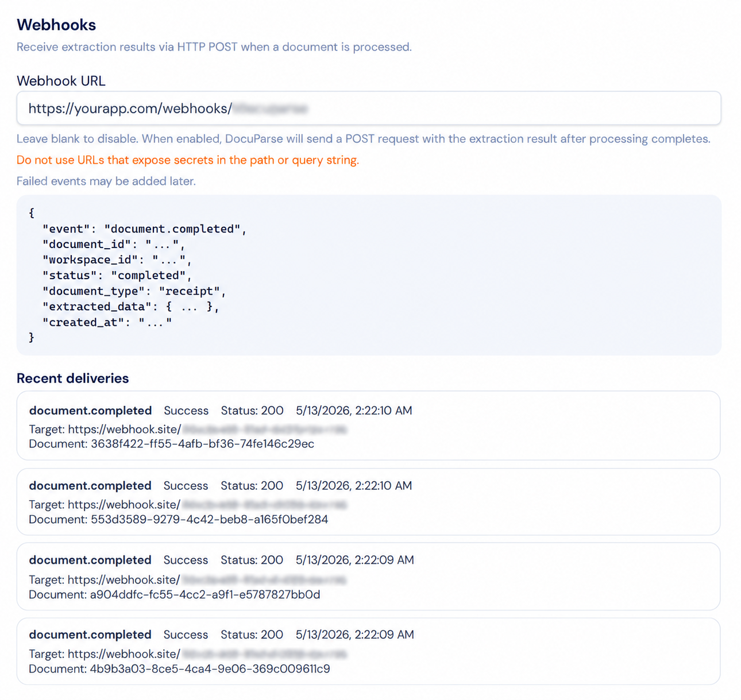Click the "extracted_data" code line

(x=130, y=307)
